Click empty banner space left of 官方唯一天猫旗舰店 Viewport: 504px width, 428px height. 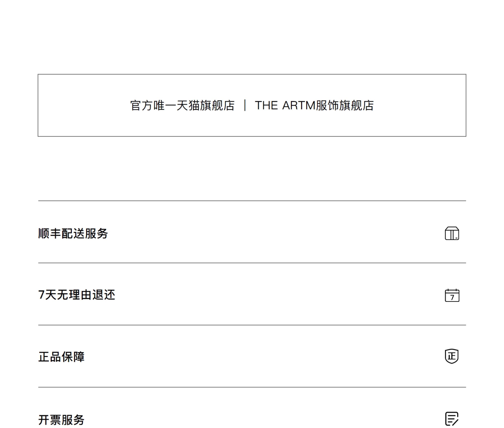tap(83, 106)
